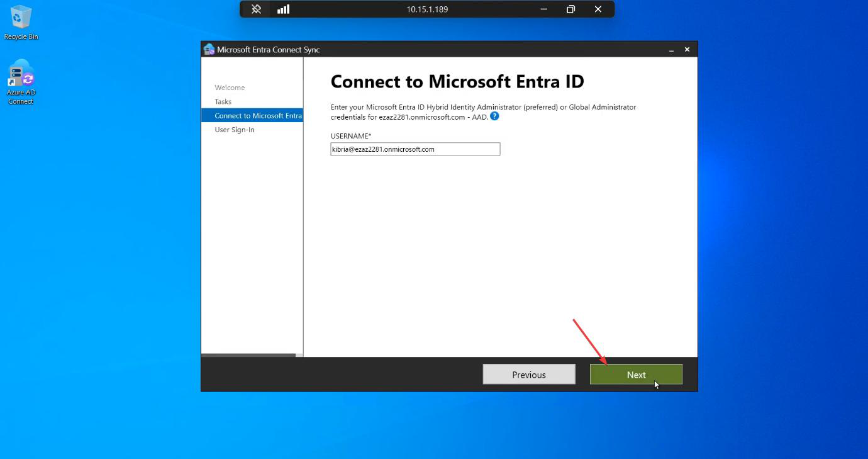Select User Sign-In step in sidebar

[x=235, y=130]
